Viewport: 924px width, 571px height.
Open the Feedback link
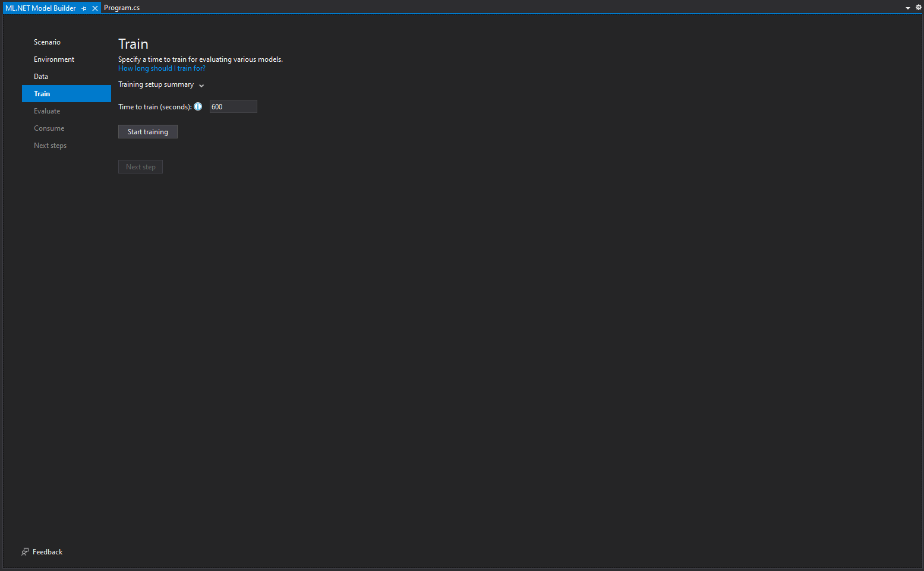48,552
